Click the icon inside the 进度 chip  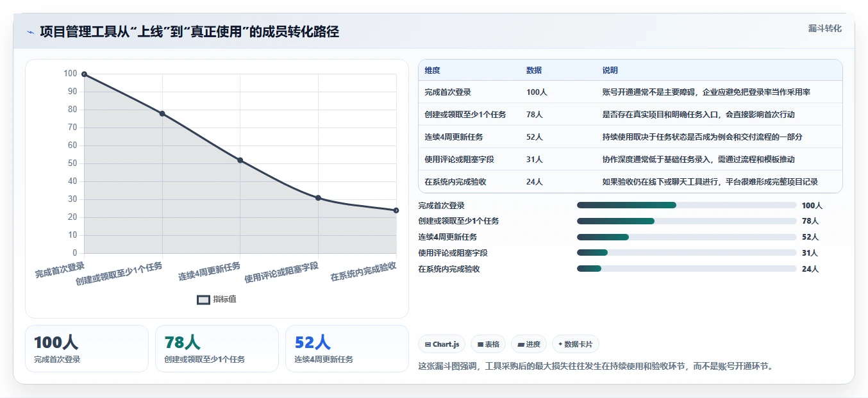tap(521, 344)
